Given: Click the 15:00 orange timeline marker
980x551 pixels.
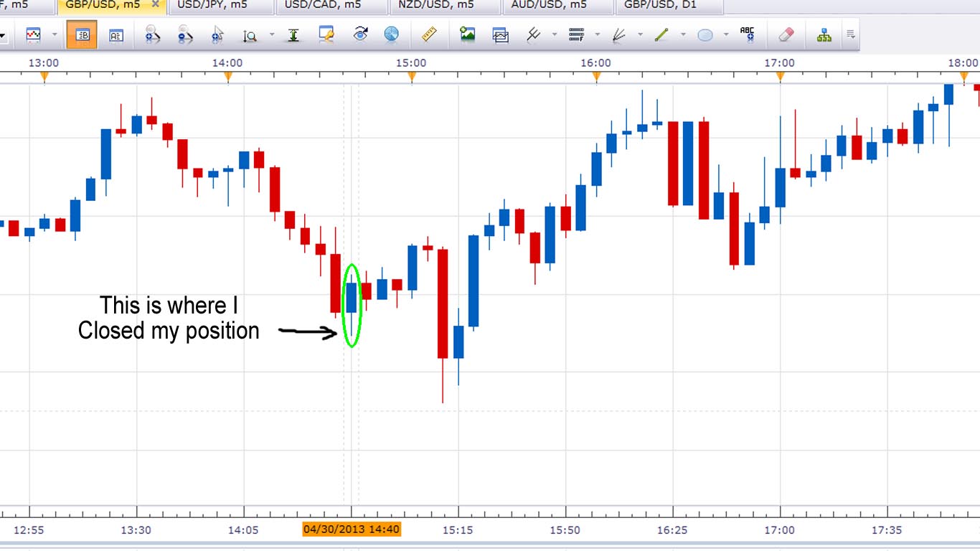Looking at the screenshot, I should [412, 76].
